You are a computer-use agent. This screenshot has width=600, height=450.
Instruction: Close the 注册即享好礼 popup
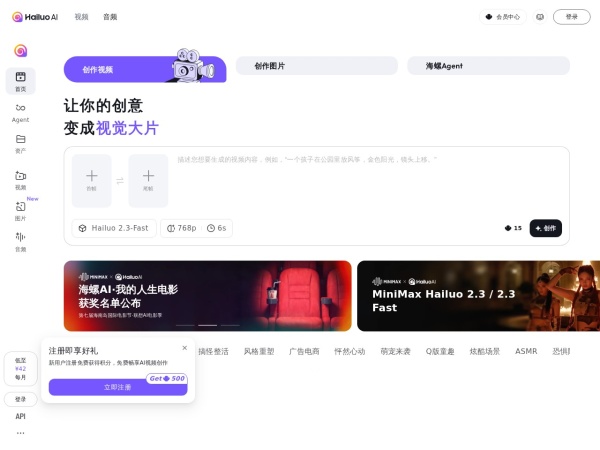(x=184, y=348)
